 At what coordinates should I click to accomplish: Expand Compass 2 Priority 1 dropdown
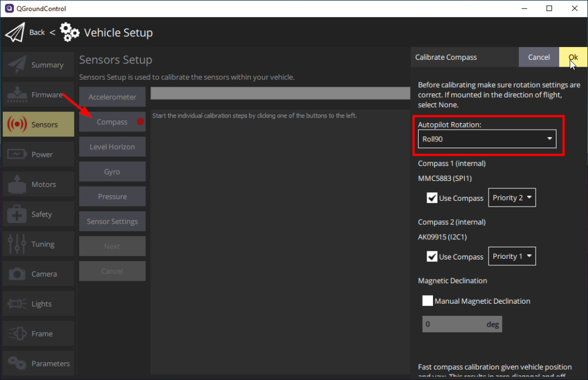point(512,256)
